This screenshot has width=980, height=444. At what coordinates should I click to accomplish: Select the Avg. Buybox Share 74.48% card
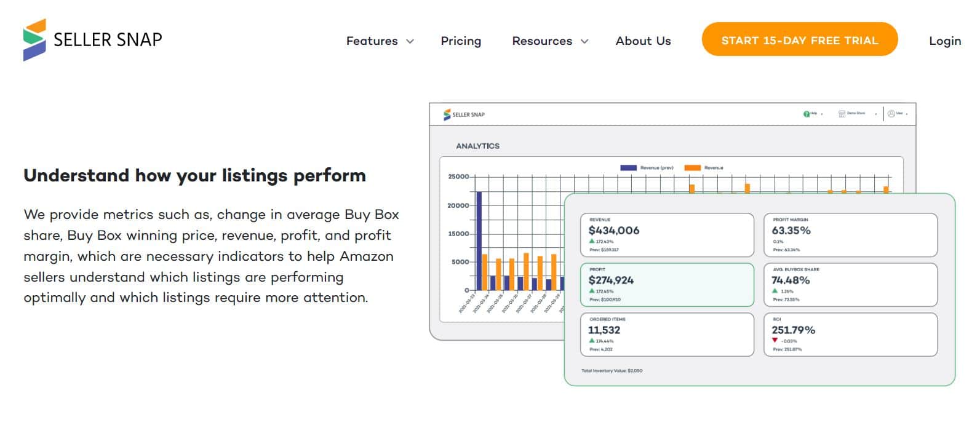[x=850, y=285]
